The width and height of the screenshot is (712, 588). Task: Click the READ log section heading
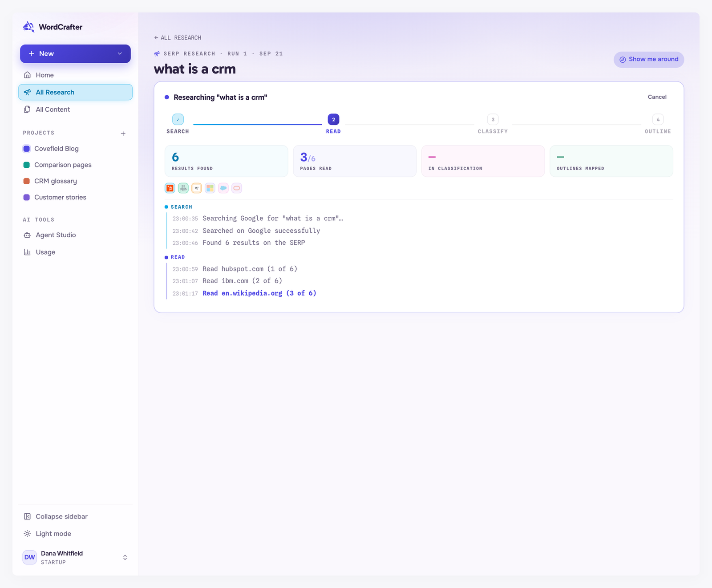pyautogui.click(x=178, y=257)
